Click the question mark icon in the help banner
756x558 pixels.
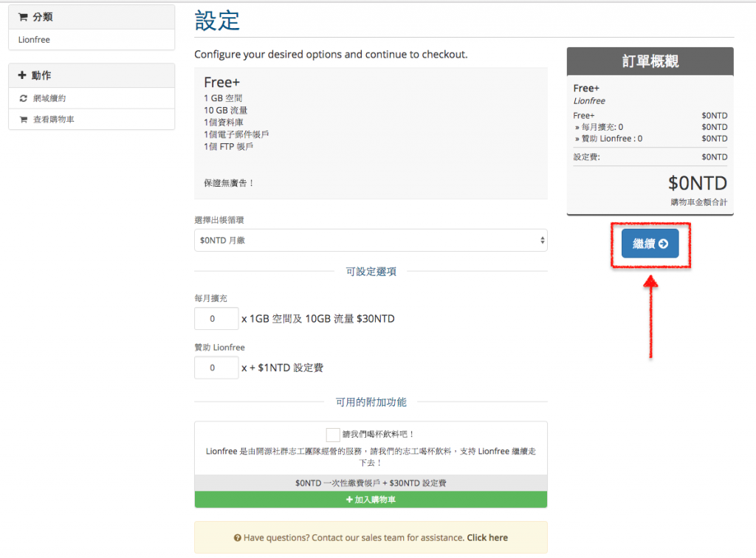[237, 538]
